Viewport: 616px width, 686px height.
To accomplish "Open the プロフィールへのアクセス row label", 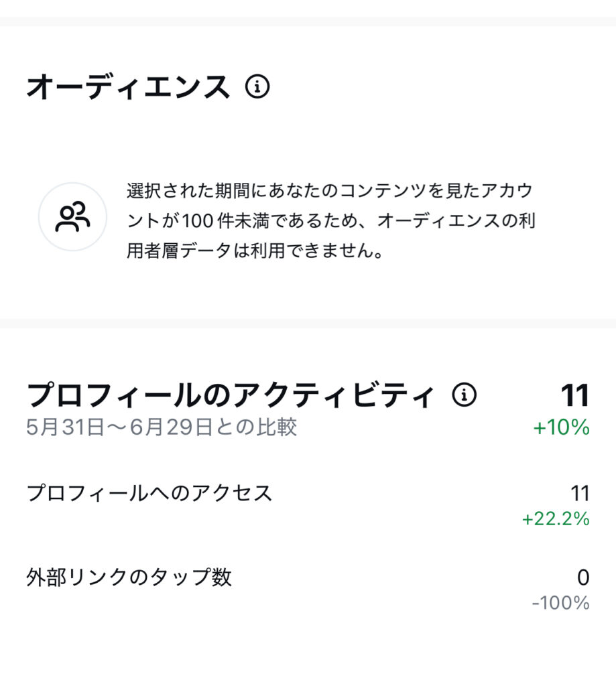I will (149, 494).
